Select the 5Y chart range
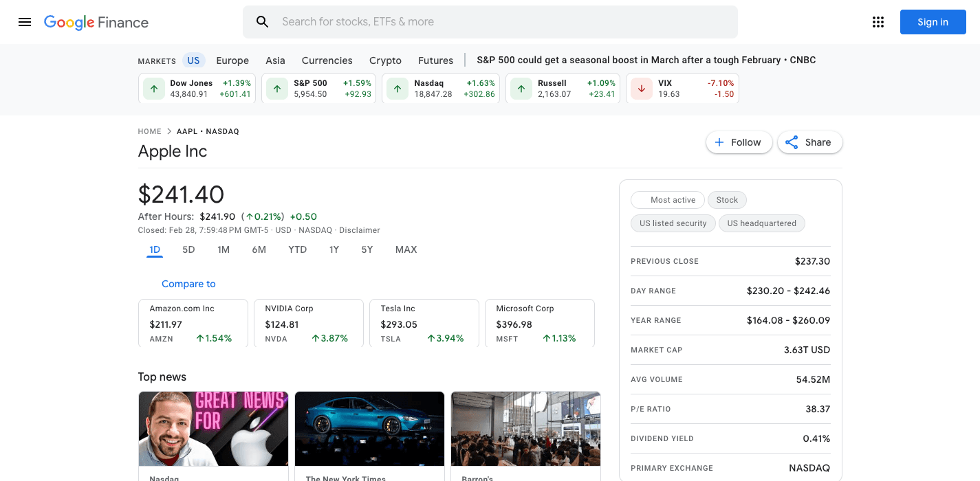 [367, 249]
